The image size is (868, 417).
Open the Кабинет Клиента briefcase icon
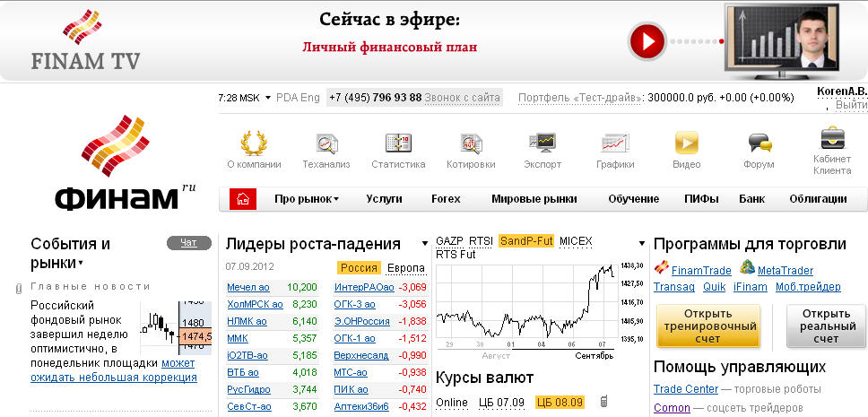tap(832, 138)
